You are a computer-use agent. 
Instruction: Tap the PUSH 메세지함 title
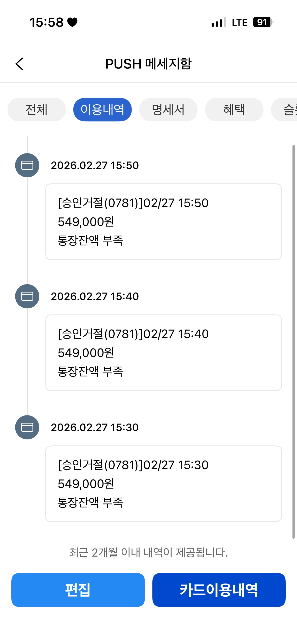[x=148, y=64]
